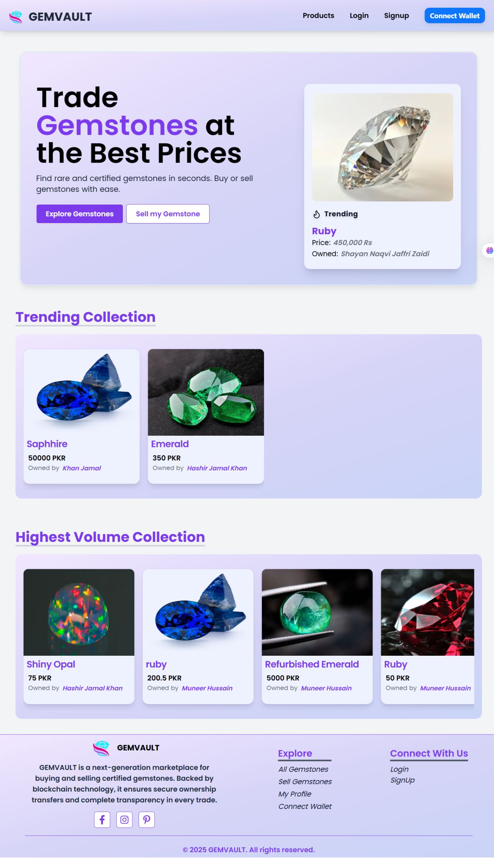Viewport: 494px width, 868px height.
Task: Click the GEMVAULT logo icon in header
Action: (16, 17)
